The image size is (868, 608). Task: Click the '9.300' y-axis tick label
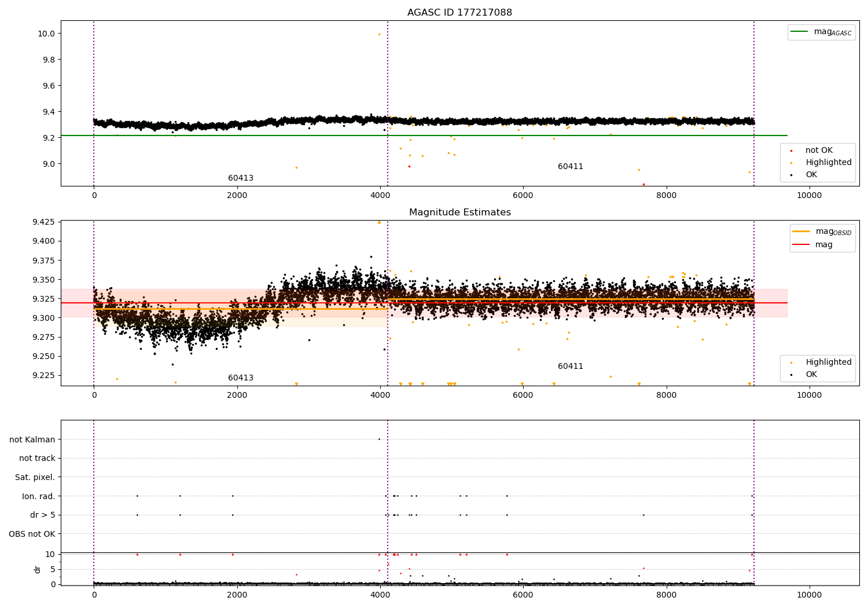(x=44, y=318)
